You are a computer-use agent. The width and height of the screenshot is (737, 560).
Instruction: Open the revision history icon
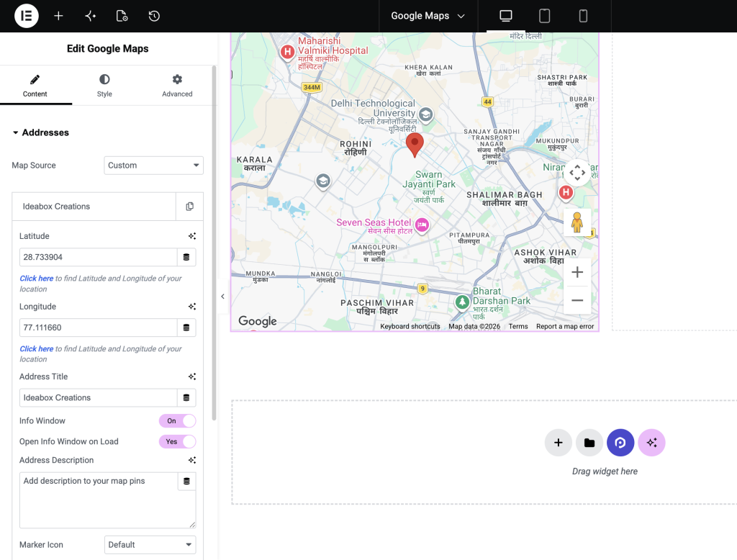click(154, 16)
